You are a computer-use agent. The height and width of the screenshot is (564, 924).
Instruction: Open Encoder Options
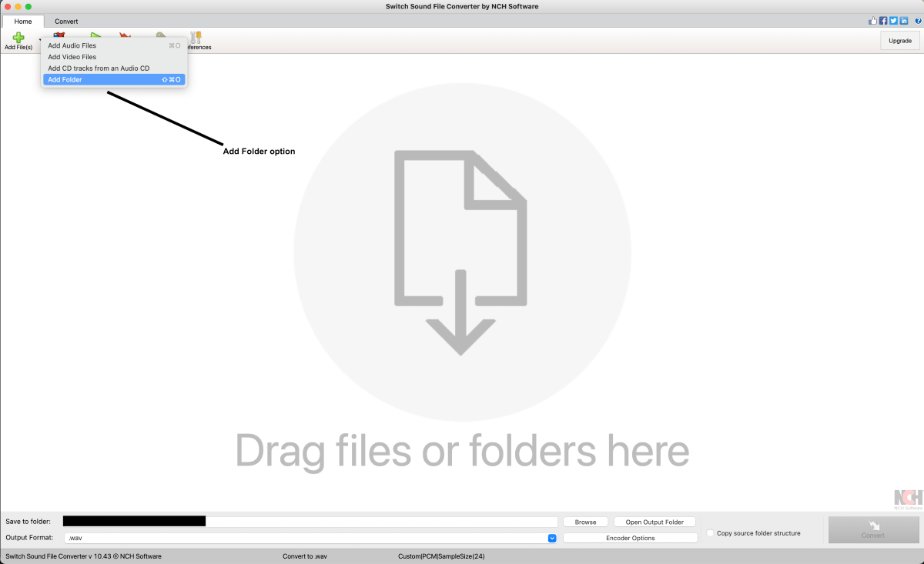(x=631, y=538)
